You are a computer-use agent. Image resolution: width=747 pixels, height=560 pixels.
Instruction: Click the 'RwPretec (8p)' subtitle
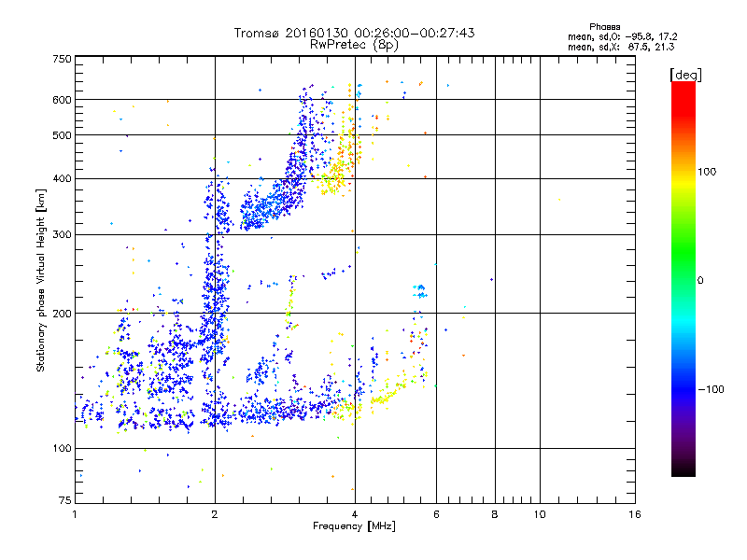tap(354, 45)
